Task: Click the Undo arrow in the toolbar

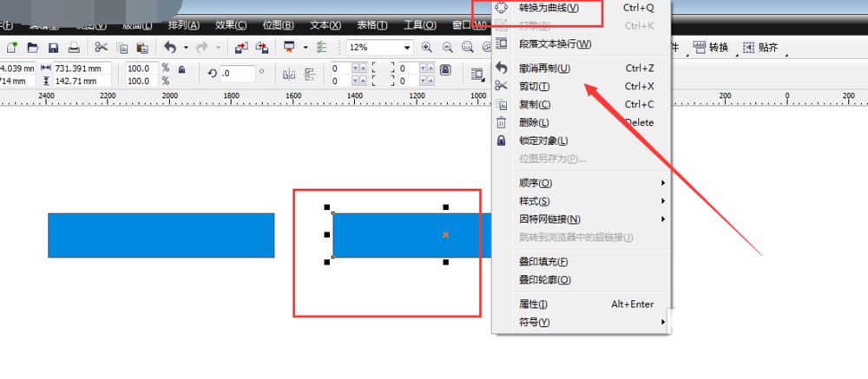Action: pos(170,47)
